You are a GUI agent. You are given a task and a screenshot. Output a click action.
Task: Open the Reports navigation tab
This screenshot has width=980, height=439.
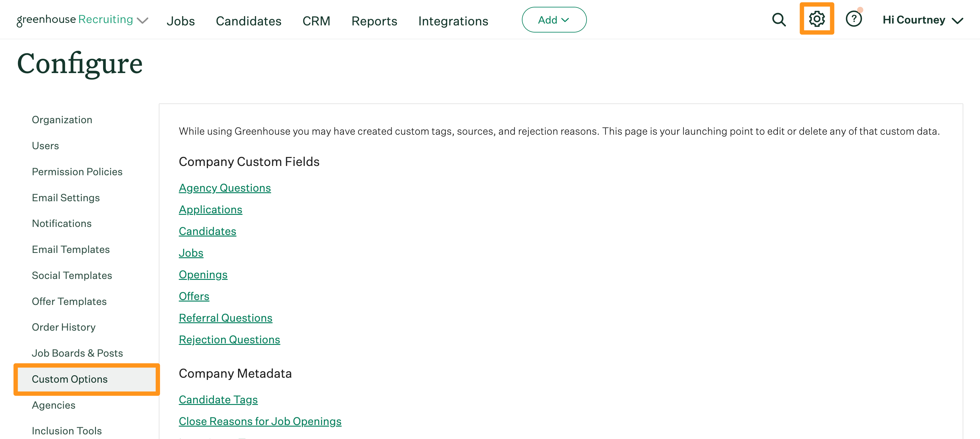pos(374,20)
